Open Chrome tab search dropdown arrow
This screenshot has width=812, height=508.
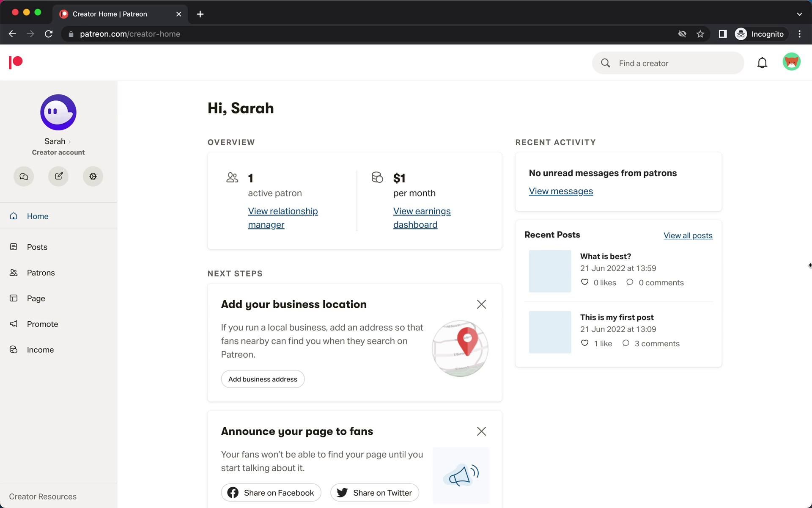(799, 14)
